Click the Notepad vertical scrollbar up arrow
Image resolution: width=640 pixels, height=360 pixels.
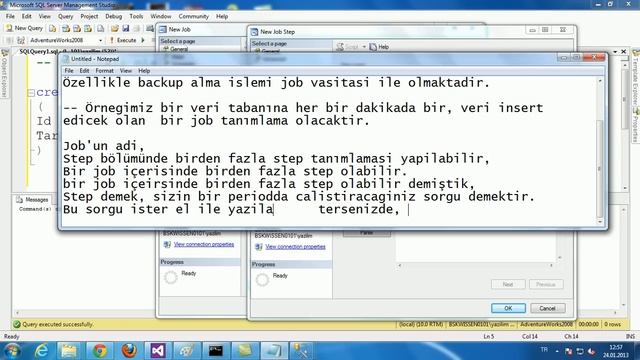tap(600, 81)
